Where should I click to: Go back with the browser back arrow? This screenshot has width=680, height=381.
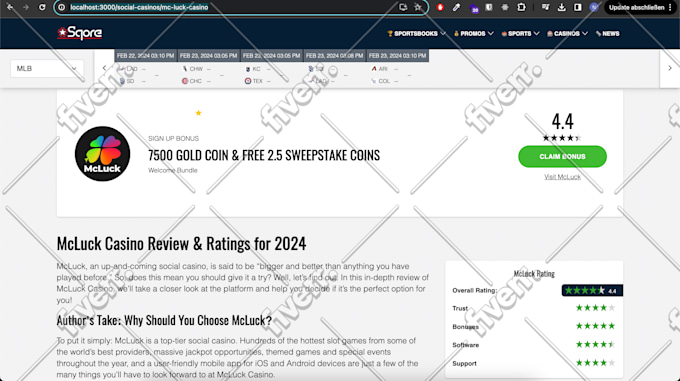point(10,7)
